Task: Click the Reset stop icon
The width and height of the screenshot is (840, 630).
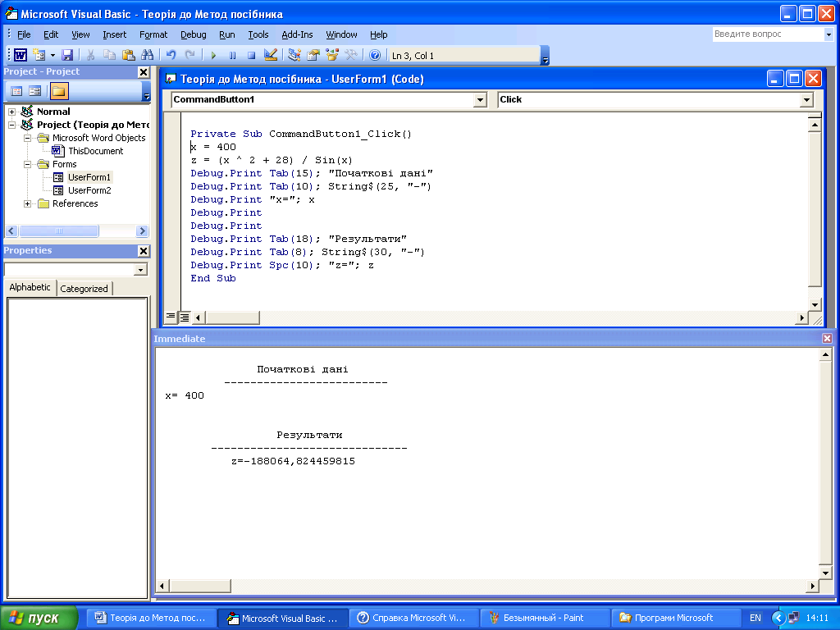Action: click(251, 55)
